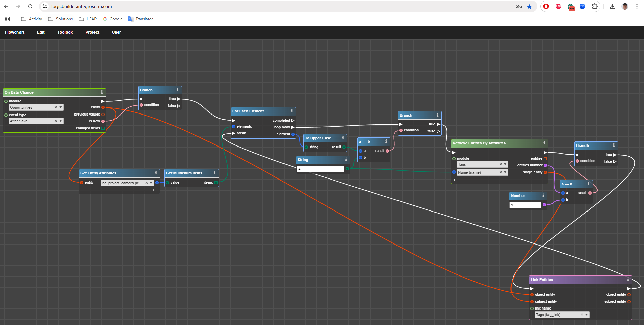Open the Activity bookmarks folder
The width and height of the screenshot is (644, 325).
click(31, 19)
